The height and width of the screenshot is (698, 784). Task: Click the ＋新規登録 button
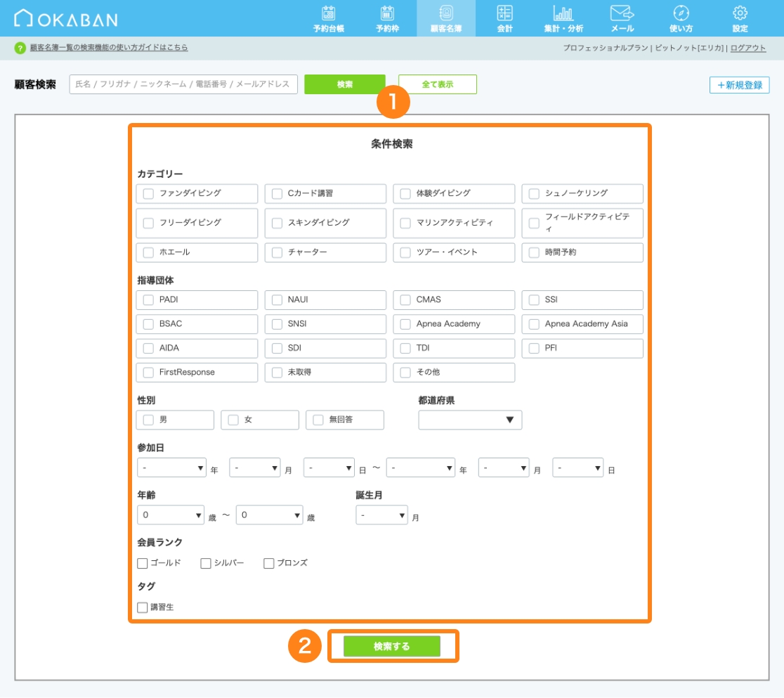click(x=740, y=85)
